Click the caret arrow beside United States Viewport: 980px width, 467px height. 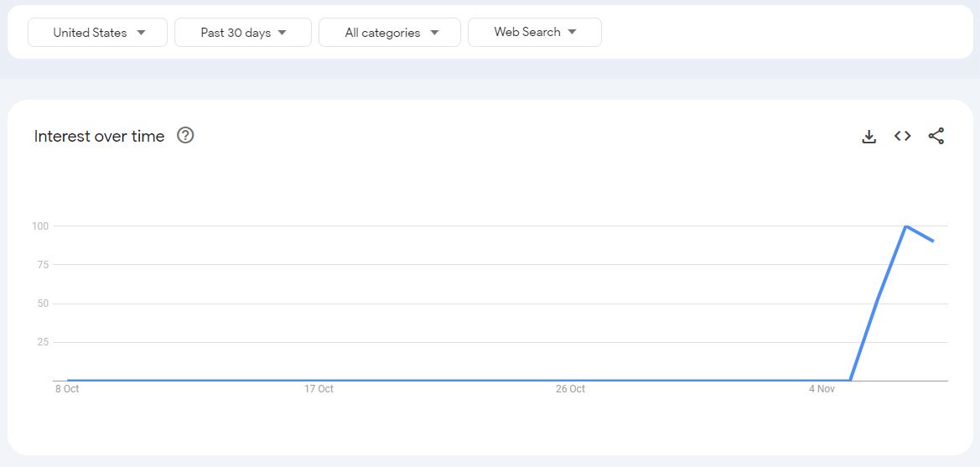pyautogui.click(x=141, y=33)
